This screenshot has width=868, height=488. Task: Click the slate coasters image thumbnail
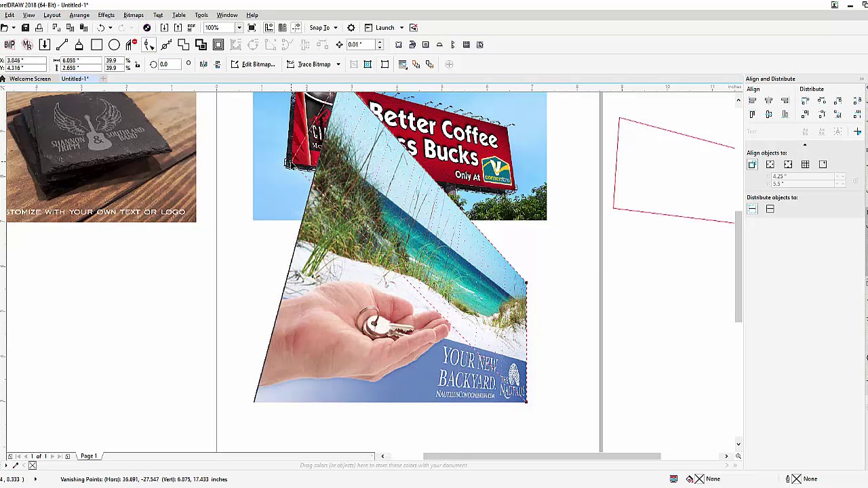[101, 157]
